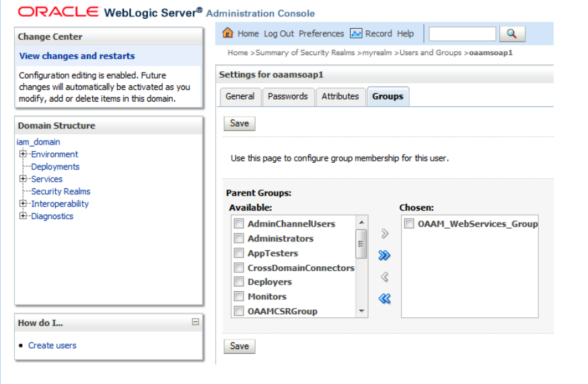
Task: Open Help from the toolbar
Action: 406,34
